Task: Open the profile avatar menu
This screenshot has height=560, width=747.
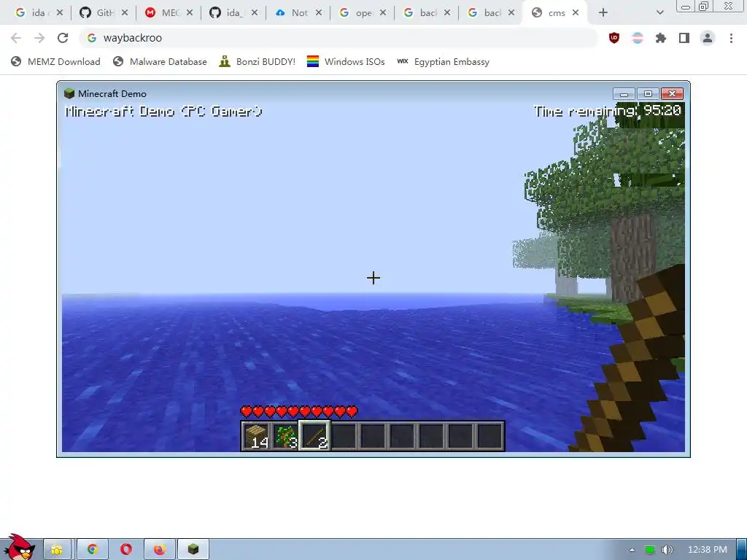Action: click(708, 38)
